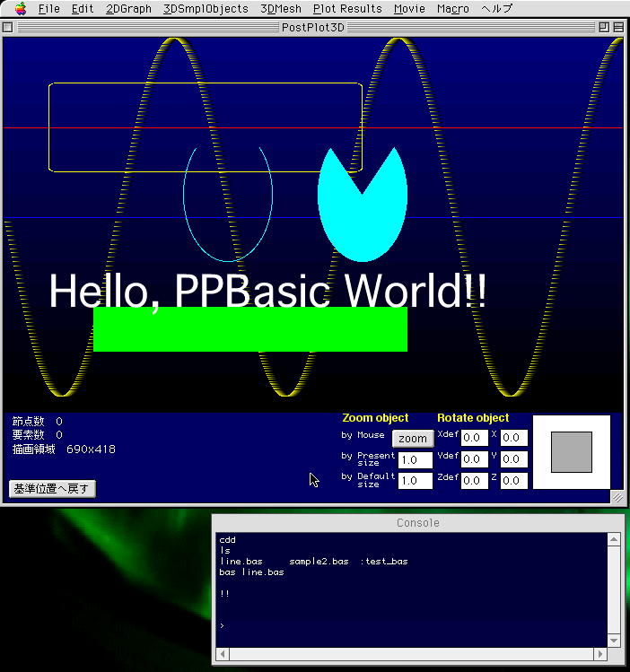Click the PostPlot3D window resize grip icon

[x=617, y=497]
